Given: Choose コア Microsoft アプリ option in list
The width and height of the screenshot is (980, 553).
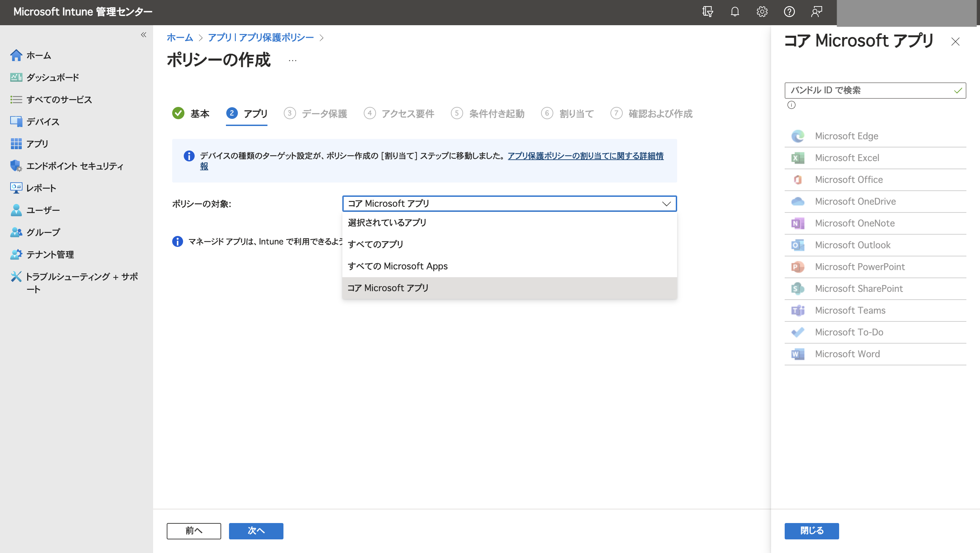Looking at the screenshot, I should [509, 288].
